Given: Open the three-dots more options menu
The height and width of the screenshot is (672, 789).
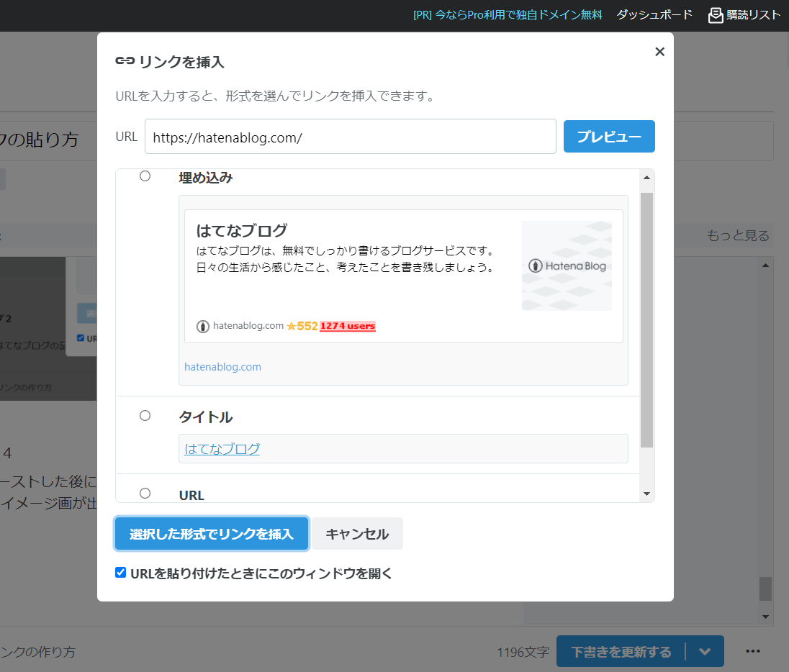Looking at the screenshot, I should 753,651.
